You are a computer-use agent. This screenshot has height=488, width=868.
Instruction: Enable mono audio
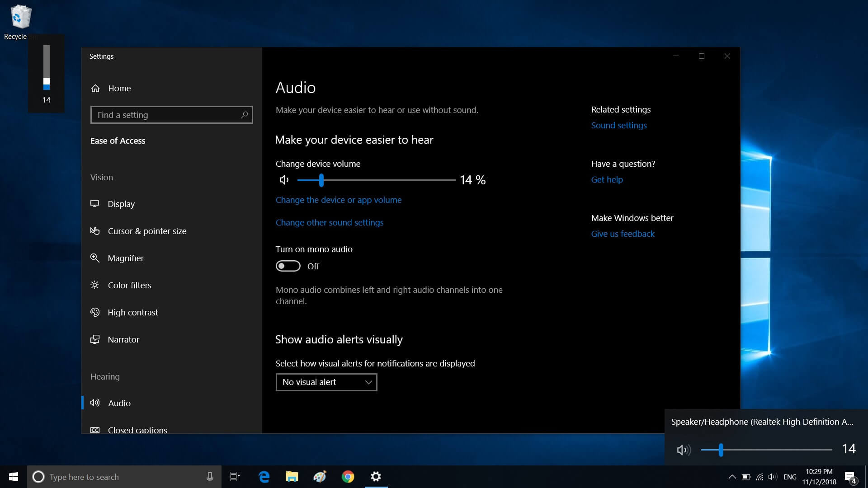[x=288, y=266]
